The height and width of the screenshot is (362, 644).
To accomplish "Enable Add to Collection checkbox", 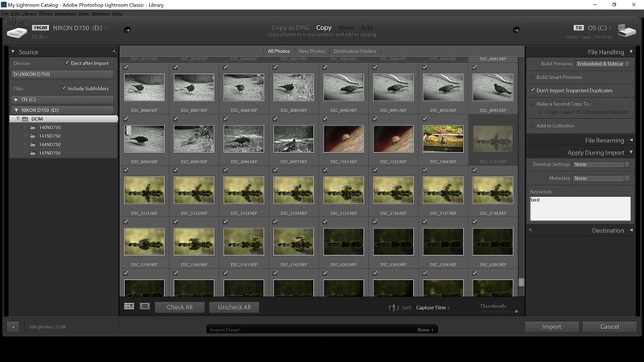I will (532, 125).
